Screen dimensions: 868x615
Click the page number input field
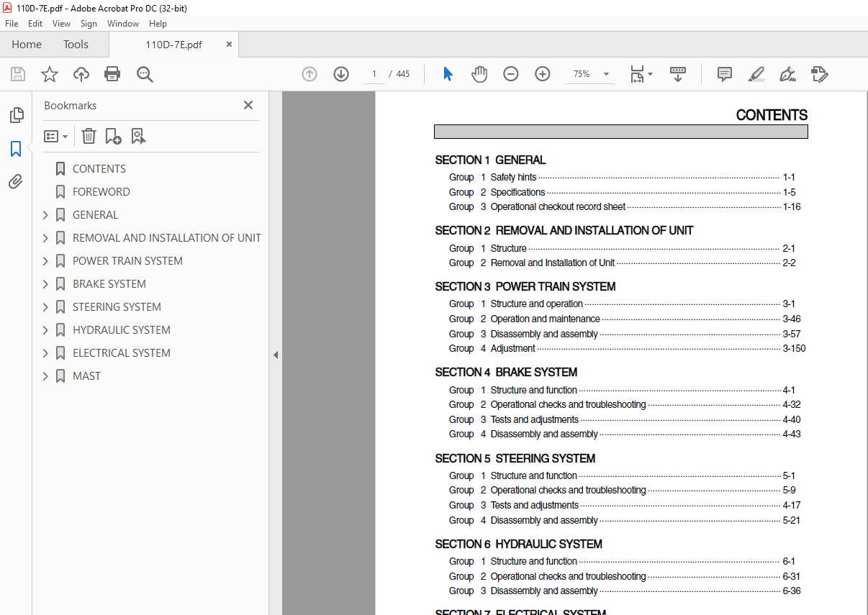click(374, 74)
